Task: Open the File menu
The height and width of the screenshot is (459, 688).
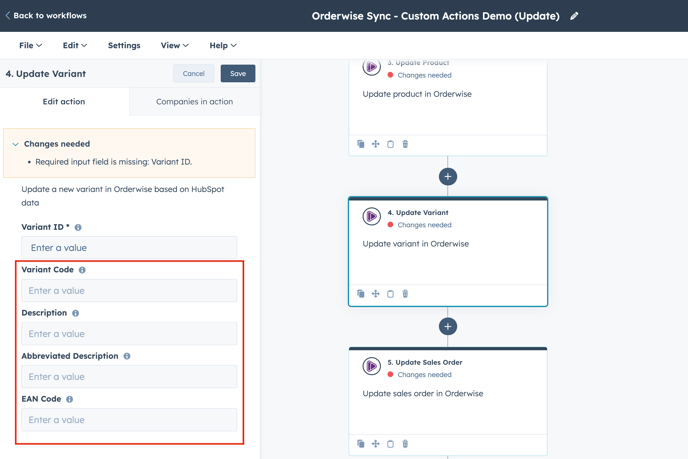Action: 30,45
